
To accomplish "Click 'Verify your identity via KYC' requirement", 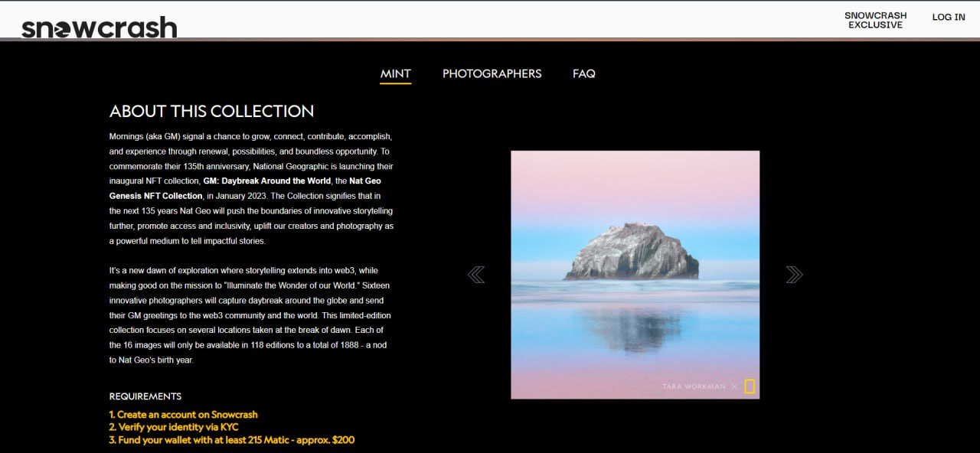I will [x=175, y=427].
